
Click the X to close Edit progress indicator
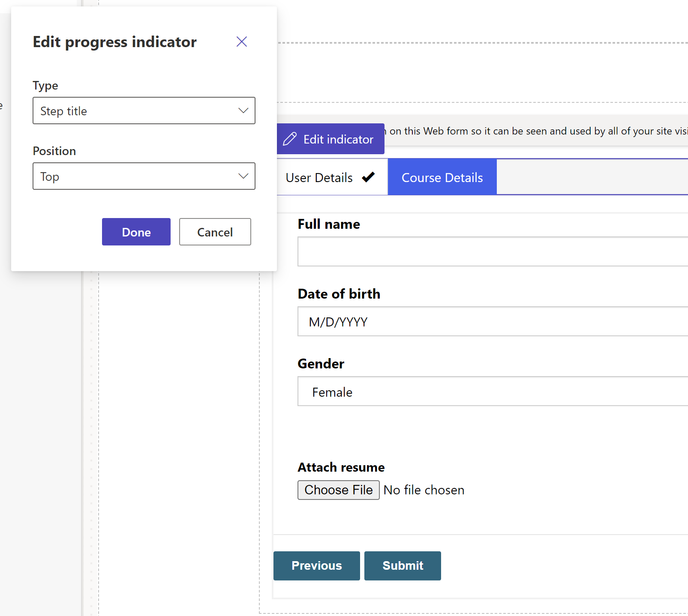[x=242, y=42]
